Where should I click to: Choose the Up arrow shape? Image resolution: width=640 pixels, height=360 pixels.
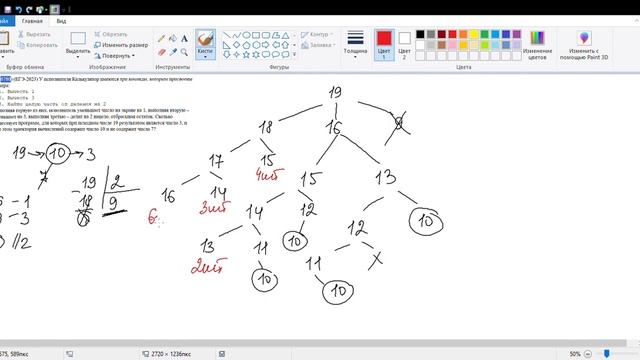point(285,45)
